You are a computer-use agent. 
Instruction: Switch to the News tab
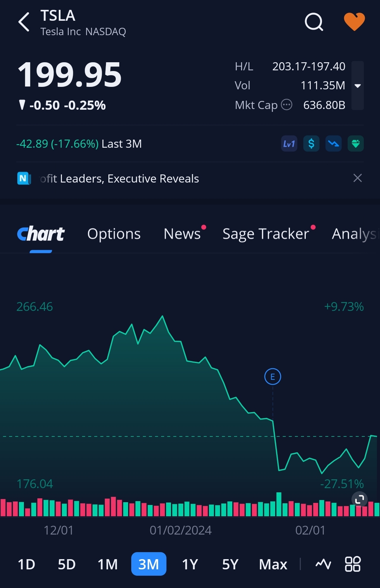(182, 234)
